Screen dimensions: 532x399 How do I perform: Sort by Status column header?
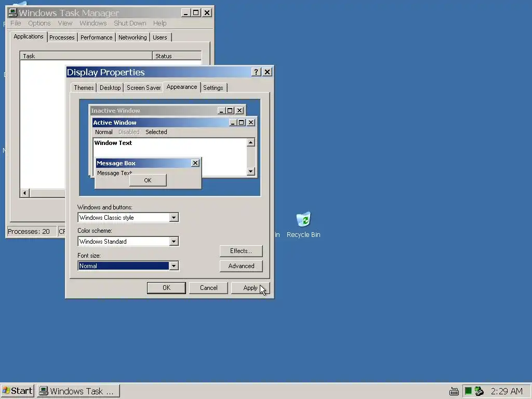pos(177,56)
